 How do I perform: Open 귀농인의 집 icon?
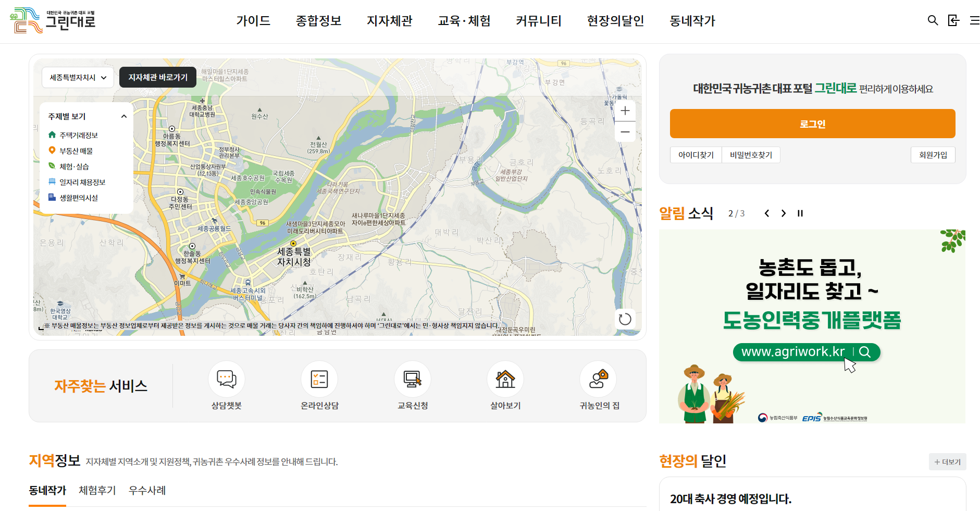[x=598, y=379]
